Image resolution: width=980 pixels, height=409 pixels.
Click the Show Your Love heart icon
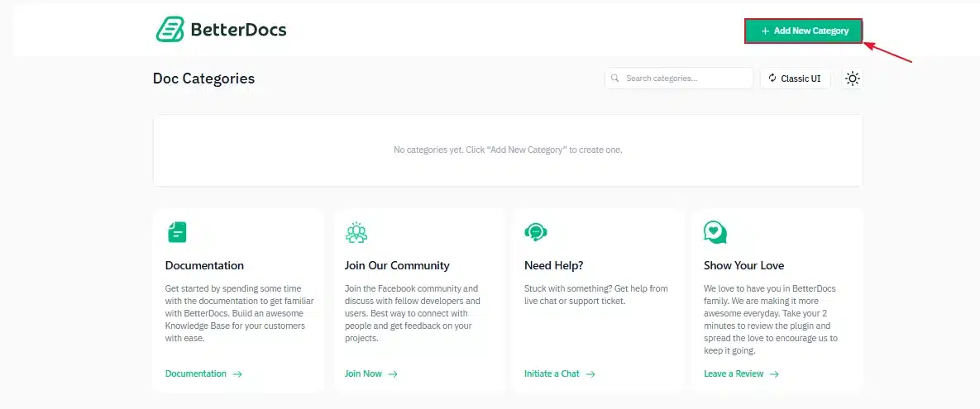coord(715,232)
